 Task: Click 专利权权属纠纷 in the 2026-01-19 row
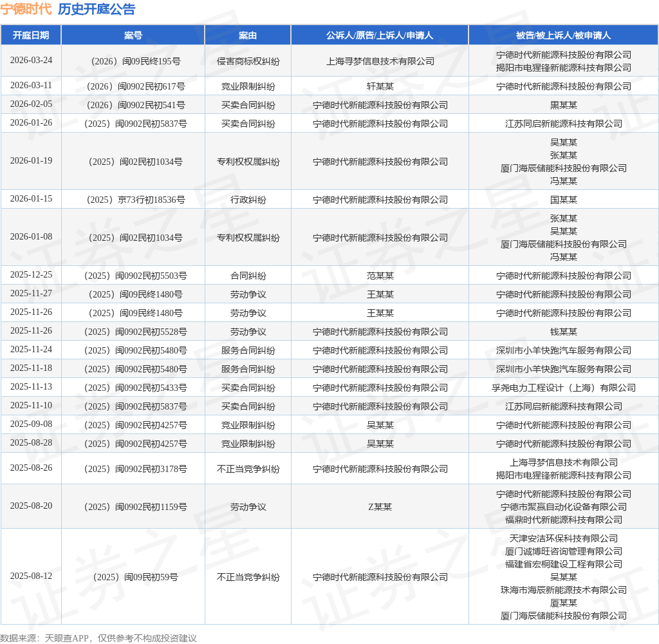click(248, 162)
